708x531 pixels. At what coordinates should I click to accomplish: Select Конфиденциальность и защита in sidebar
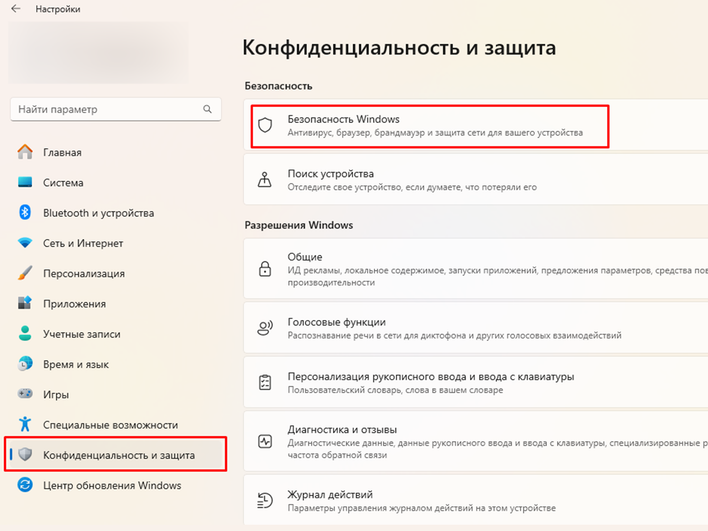[x=115, y=454]
